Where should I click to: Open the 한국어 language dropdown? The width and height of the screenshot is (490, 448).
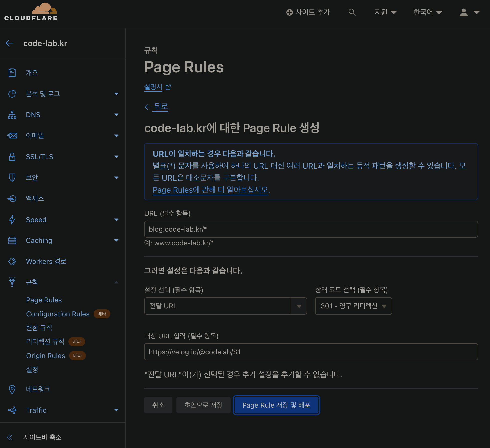tap(428, 12)
